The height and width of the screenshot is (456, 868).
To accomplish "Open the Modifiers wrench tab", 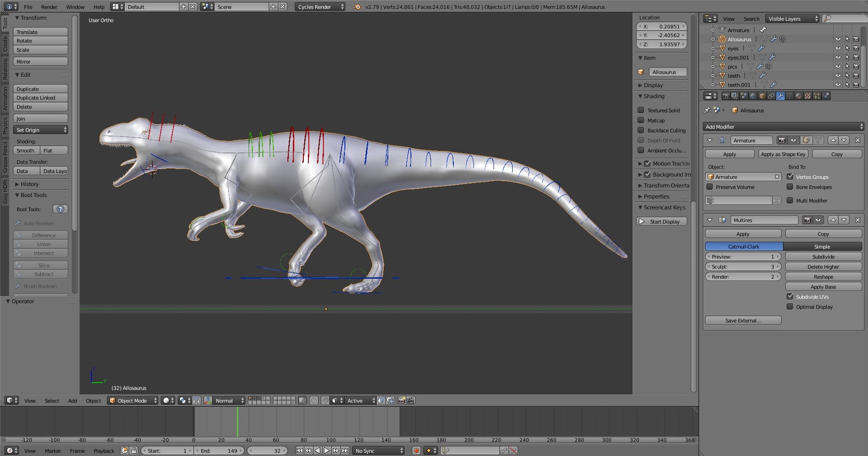I will [780, 96].
